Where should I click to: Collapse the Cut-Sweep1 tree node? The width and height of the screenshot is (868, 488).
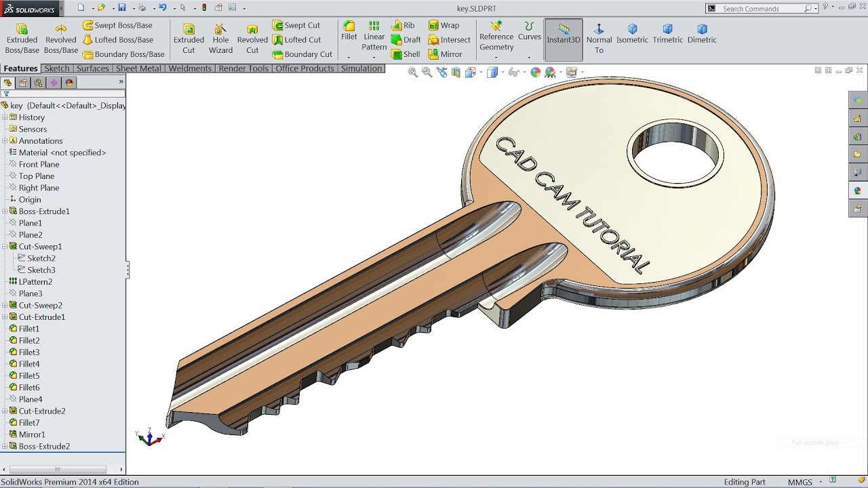click(5, 246)
